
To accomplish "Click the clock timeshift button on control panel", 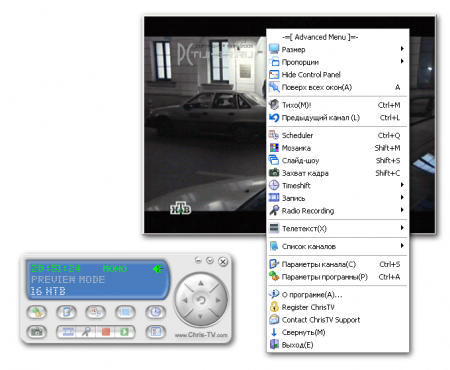I will click(155, 312).
